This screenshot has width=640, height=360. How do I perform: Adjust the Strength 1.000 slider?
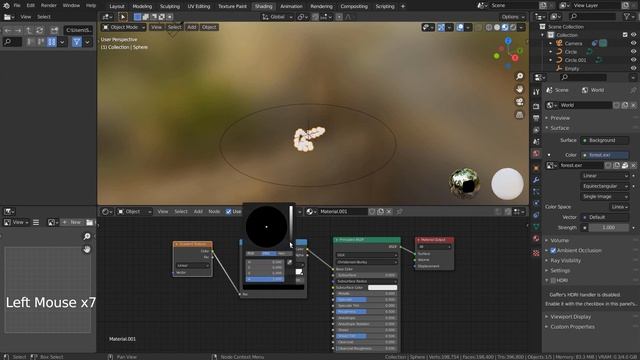click(608, 228)
